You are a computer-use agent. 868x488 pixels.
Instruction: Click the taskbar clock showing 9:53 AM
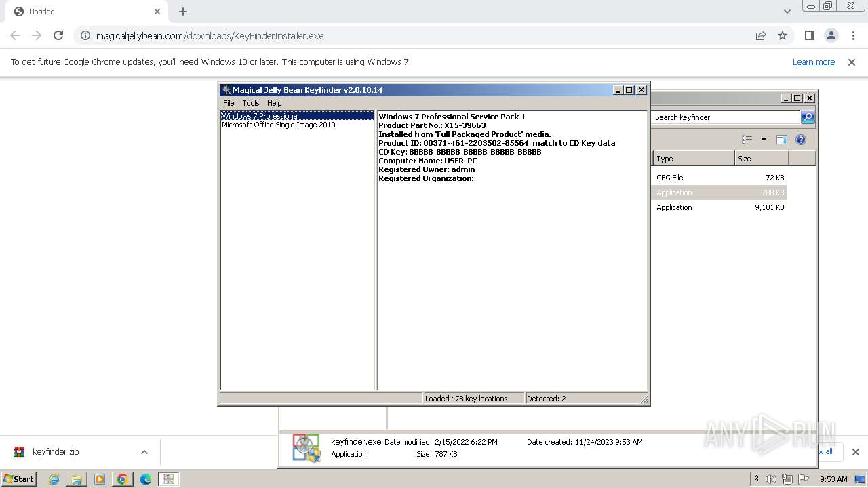(x=833, y=479)
